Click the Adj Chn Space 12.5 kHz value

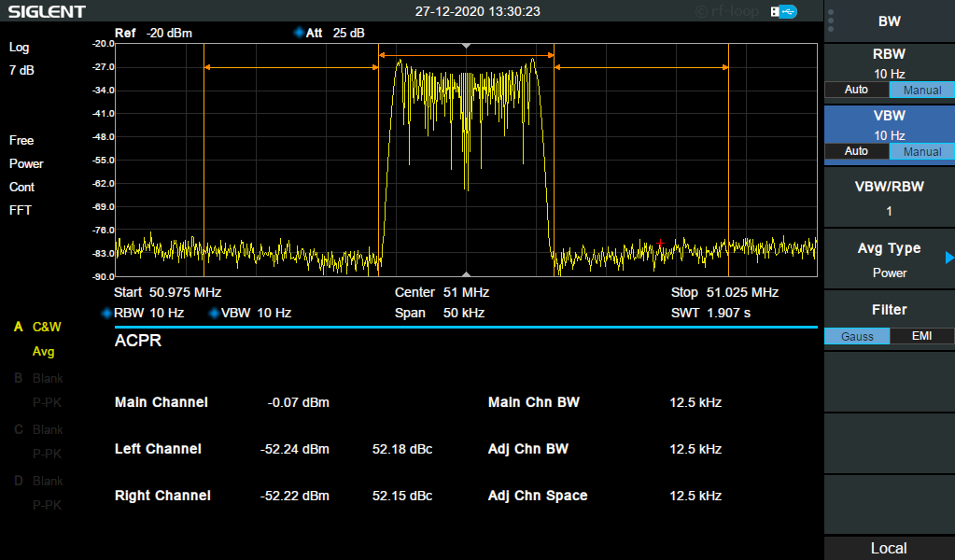coord(695,497)
